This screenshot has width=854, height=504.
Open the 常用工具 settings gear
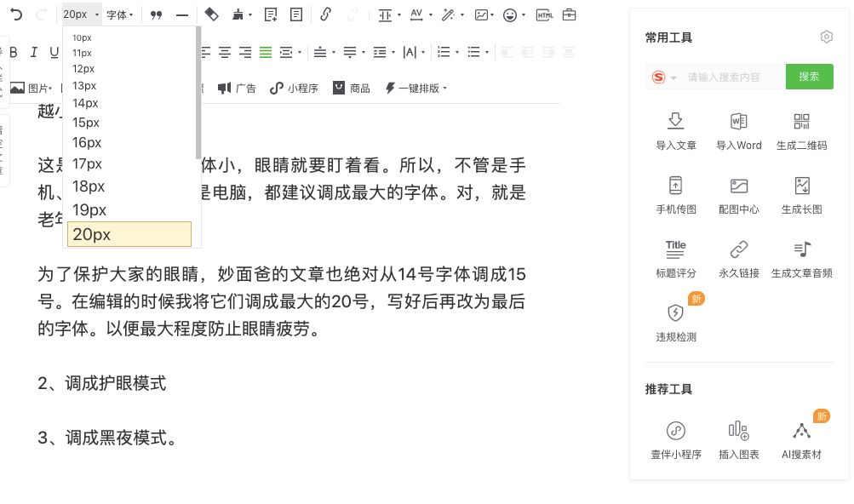pyautogui.click(x=826, y=37)
